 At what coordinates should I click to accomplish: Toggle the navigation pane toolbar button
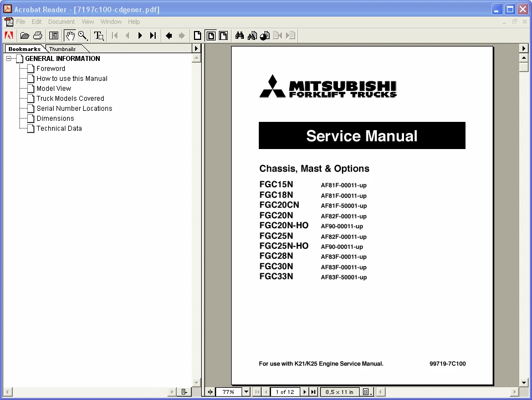[x=54, y=35]
